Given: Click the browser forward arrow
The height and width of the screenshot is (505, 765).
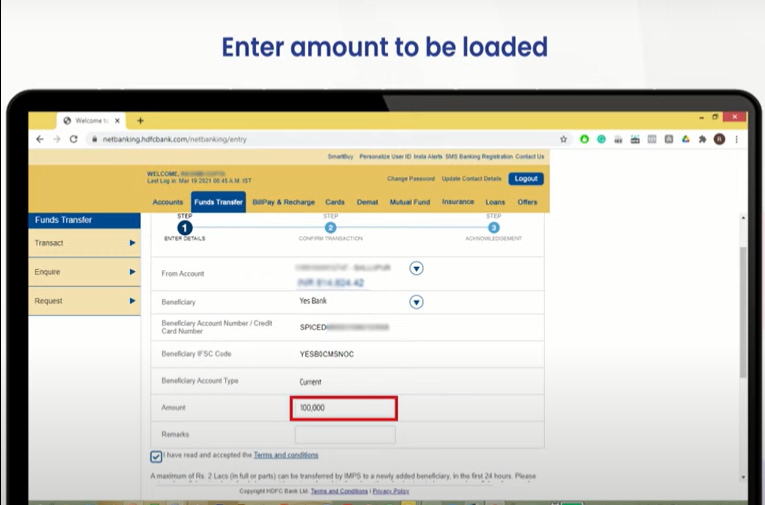Looking at the screenshot, I should click(57, 139).
